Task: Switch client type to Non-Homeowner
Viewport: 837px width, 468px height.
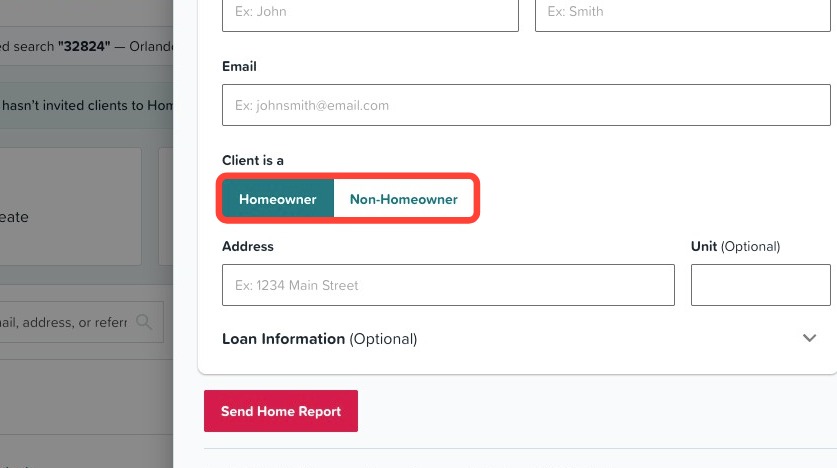Action: tap(404, 199)
